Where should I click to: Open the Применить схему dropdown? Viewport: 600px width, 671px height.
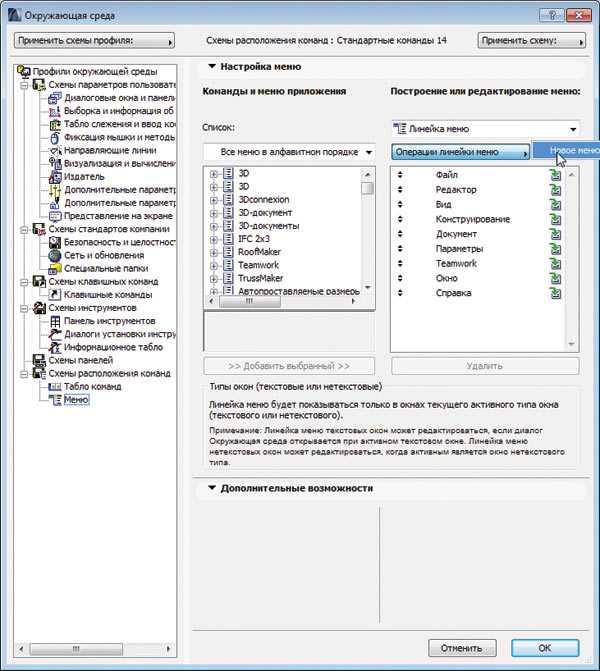click(x=532, y=41)
